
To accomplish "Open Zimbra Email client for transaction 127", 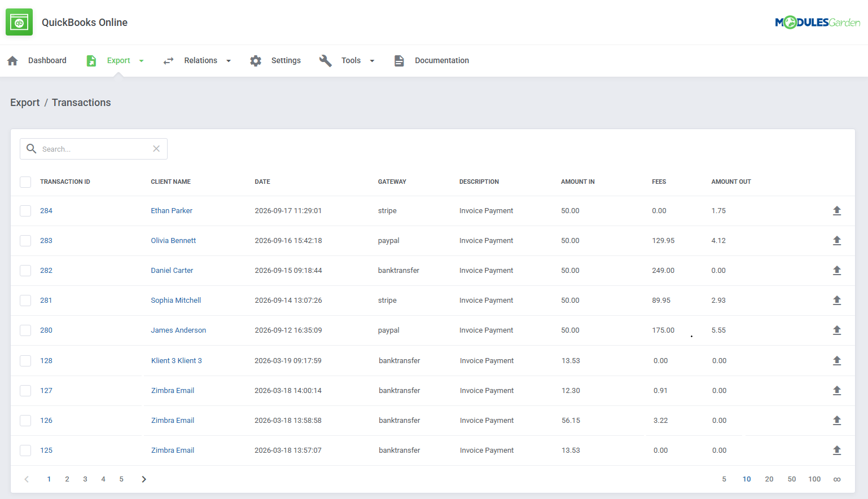I will click(x=173, y=391).
